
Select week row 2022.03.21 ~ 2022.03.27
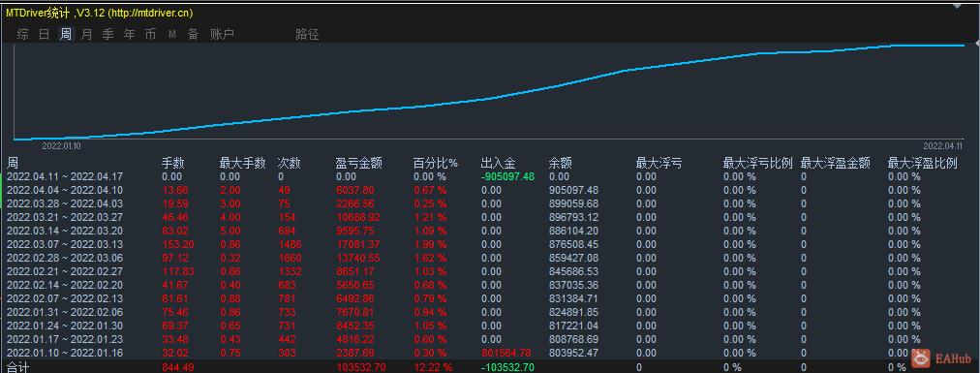tap(490, 217)
